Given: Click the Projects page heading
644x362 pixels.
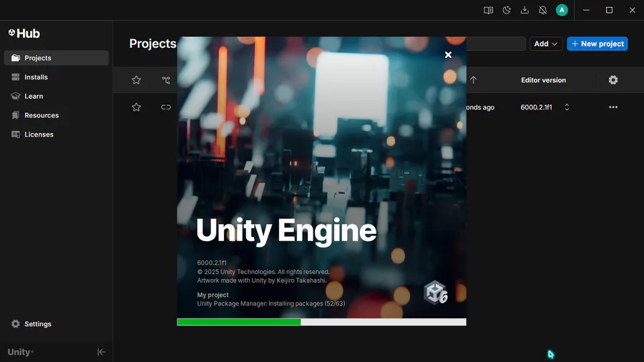Looking at the screenshot, I should pos(152,44).
